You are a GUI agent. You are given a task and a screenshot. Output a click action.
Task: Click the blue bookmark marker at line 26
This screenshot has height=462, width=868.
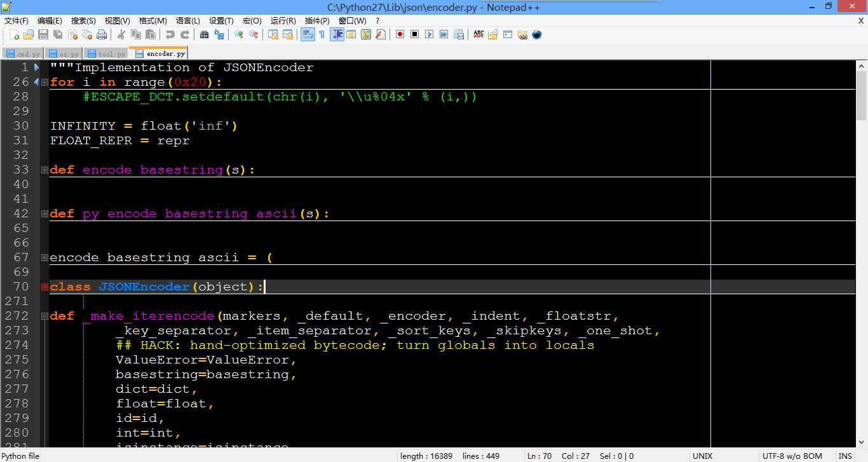[36, 82]
